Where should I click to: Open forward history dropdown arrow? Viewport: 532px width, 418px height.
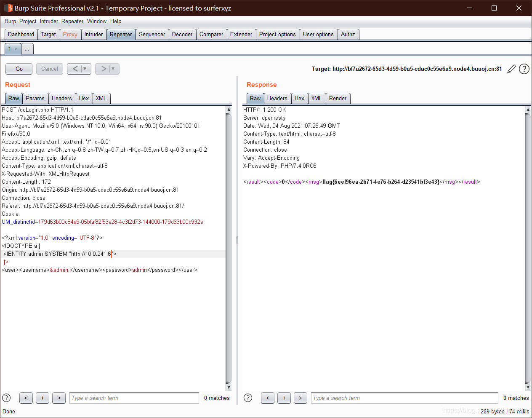[x=114, y=69]
